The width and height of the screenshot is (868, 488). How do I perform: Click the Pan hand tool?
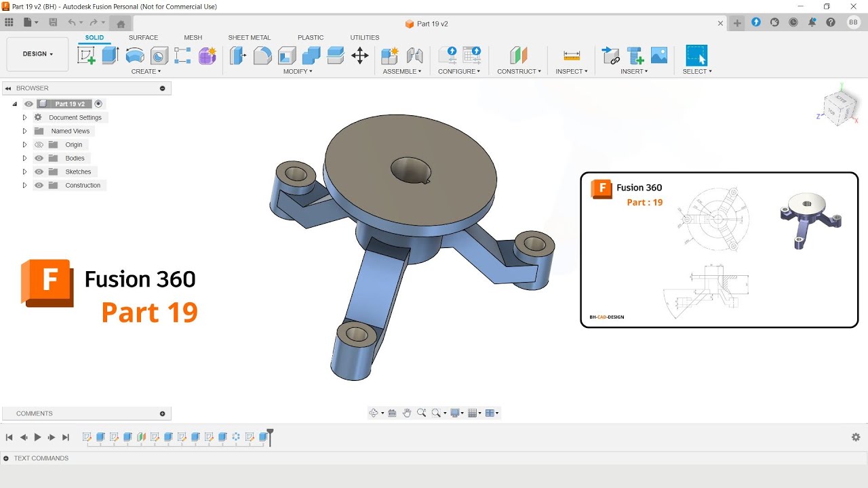point(407,413)
